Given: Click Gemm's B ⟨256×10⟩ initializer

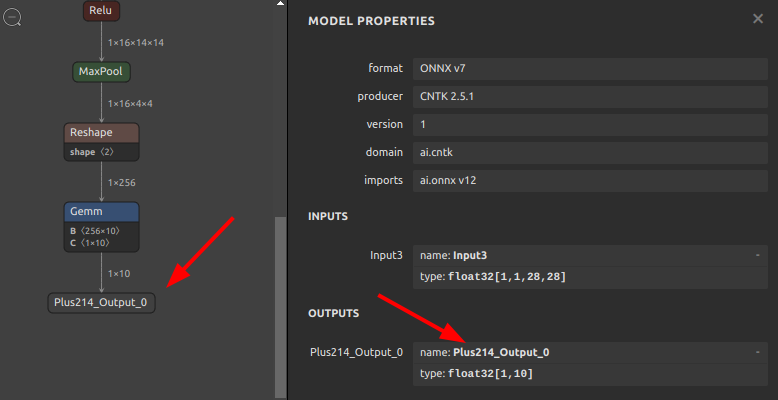Looking at the screenshot, I should (x=95, y=231).
